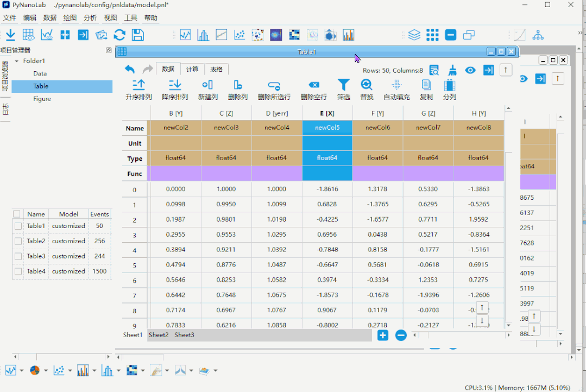
Task: Click 分列 split column tool
Action: (449, 90)
